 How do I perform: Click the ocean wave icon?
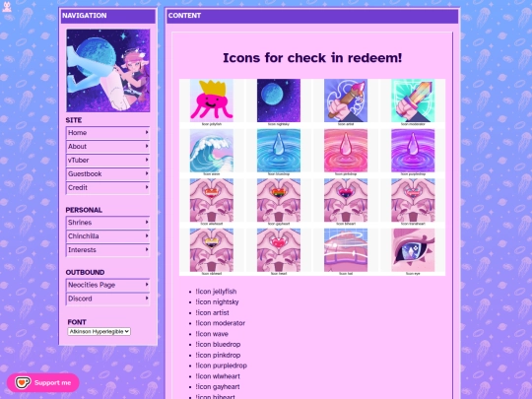212,151
